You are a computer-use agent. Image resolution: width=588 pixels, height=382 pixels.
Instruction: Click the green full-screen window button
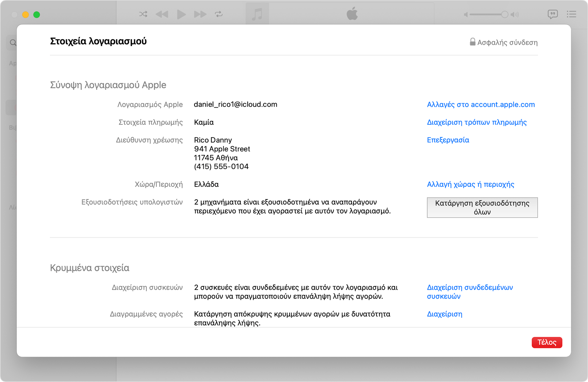click(36, 15)
